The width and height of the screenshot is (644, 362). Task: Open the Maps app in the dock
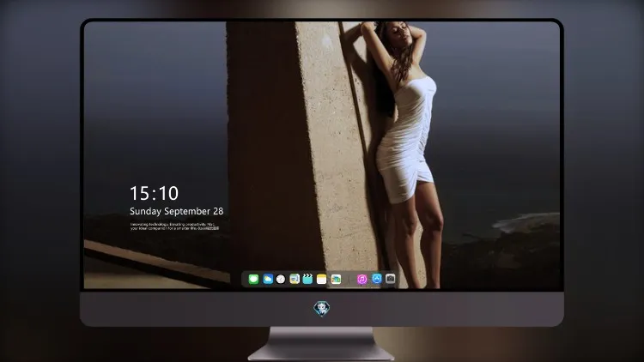(x=295, y=279)
